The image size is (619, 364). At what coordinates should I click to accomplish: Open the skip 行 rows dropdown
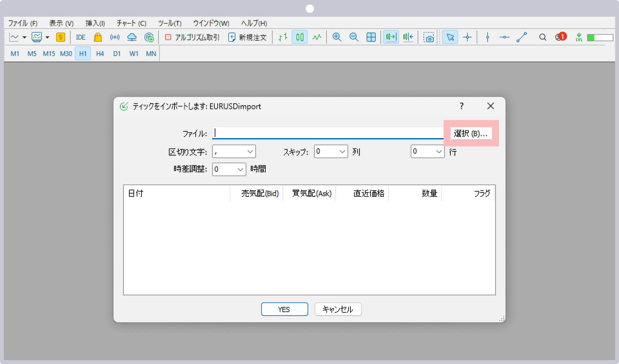pyautogui.click(x=428, y=151)
